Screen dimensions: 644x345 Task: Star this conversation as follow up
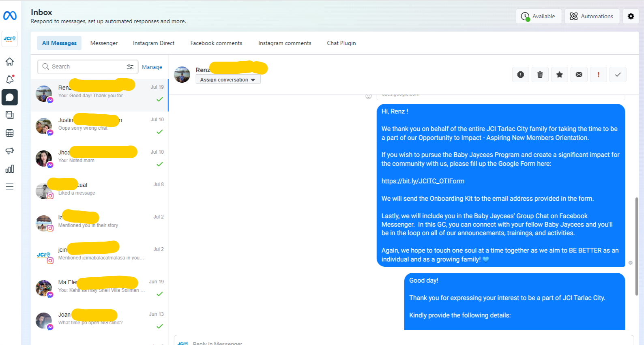(559, 75)
